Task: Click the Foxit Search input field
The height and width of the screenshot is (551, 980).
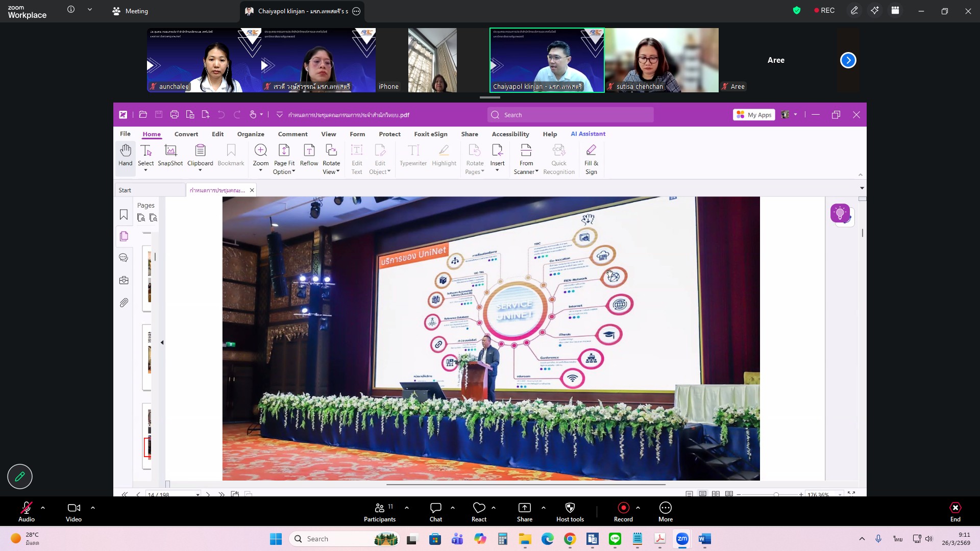Action: [572, 115]
